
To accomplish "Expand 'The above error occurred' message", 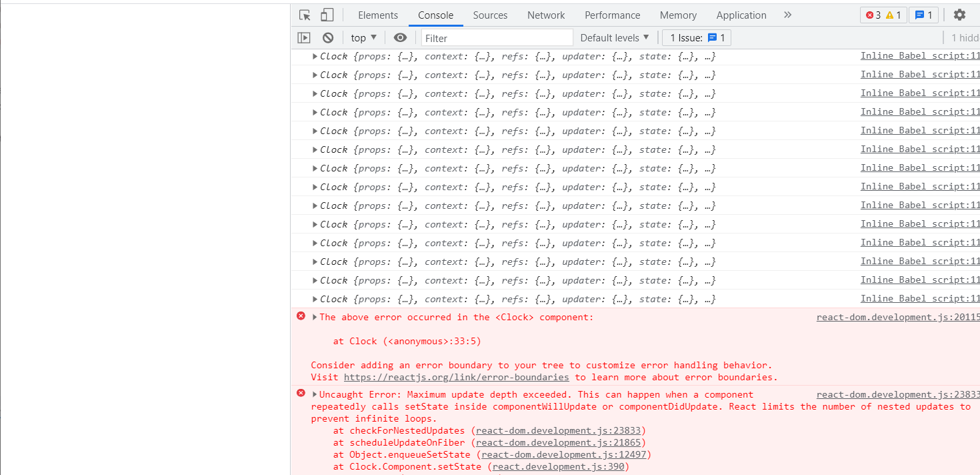I will click(315, 317).
